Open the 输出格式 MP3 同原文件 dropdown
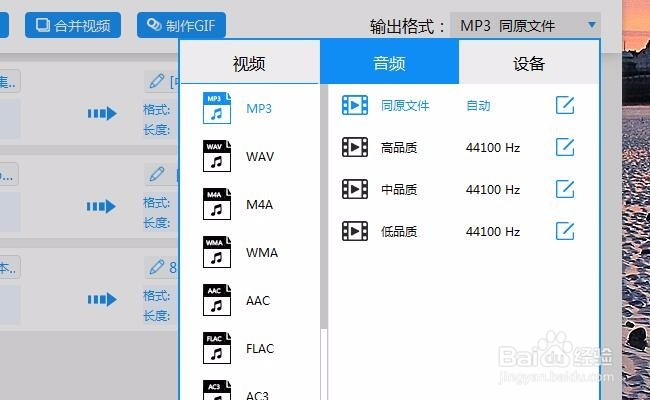Image resolution: width=650 pixels, height=400 pixels. tap(525, 26)
